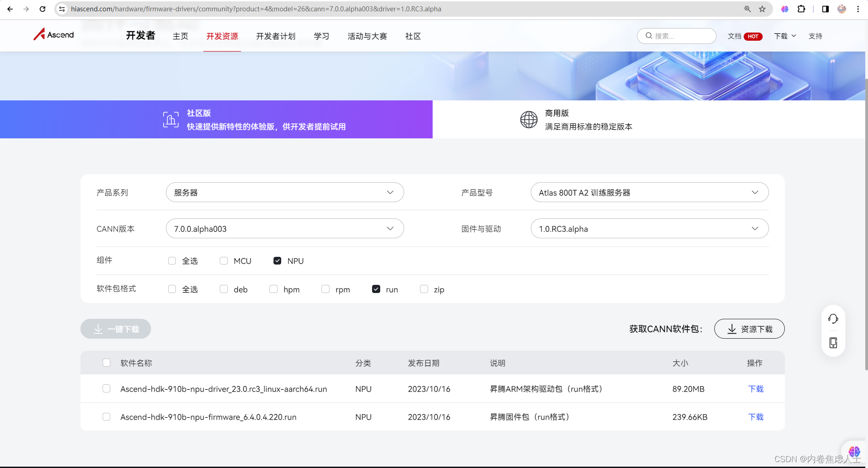The height and width of the screenshot is (468, 868).
Task: Open the Chrome three-dot menu
Action: point(858,9)
